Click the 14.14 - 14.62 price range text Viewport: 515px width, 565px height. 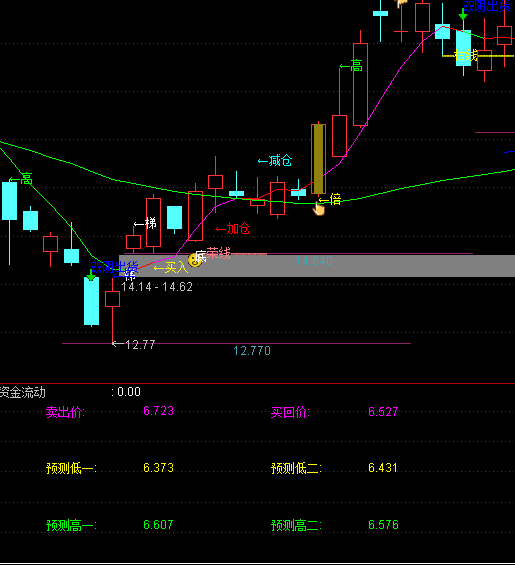(x=157, y=287)
